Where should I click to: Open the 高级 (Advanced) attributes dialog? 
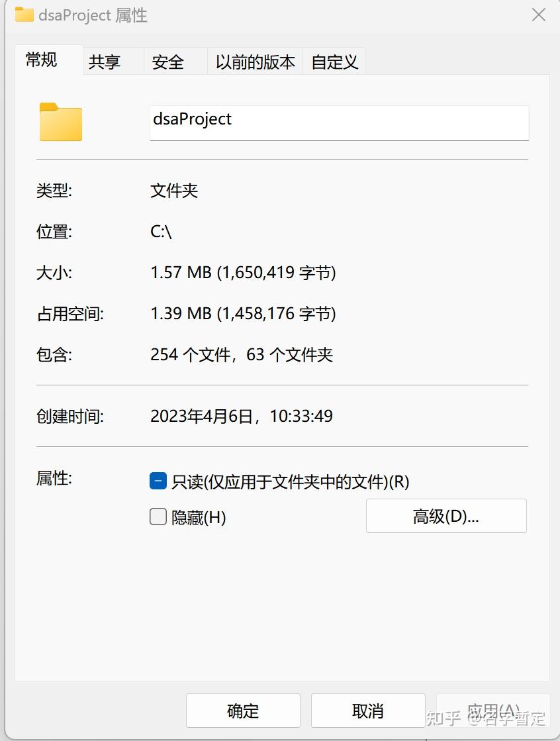pyautogui.click(x=446, y=516)
